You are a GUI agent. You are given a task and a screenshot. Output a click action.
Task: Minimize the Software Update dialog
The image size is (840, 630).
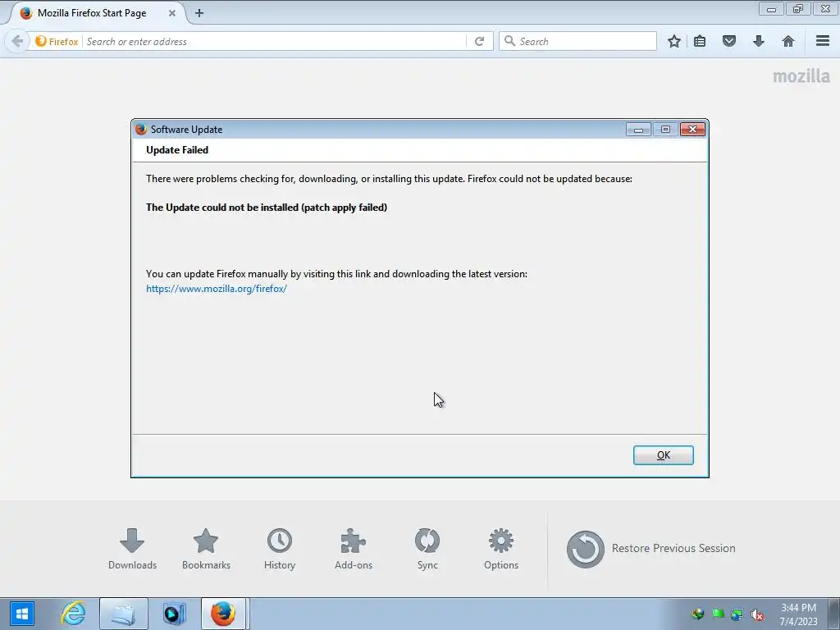tap(638, 129)
